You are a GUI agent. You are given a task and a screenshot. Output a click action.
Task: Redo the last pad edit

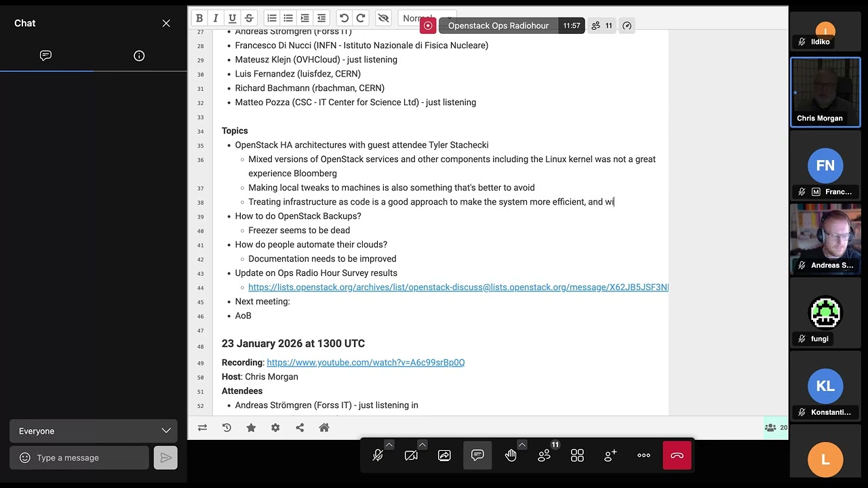(x=361, y=18)
